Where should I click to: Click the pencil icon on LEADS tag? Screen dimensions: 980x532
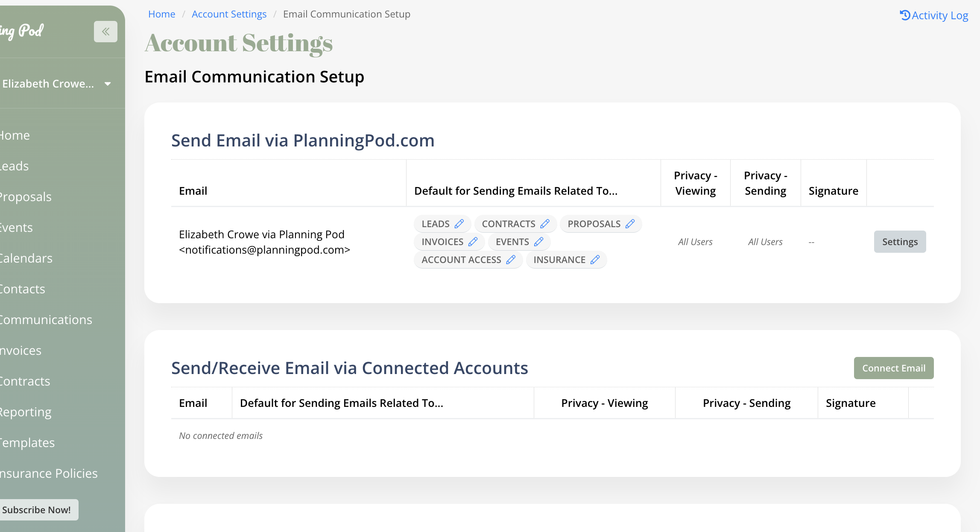[x=459, y=224]
